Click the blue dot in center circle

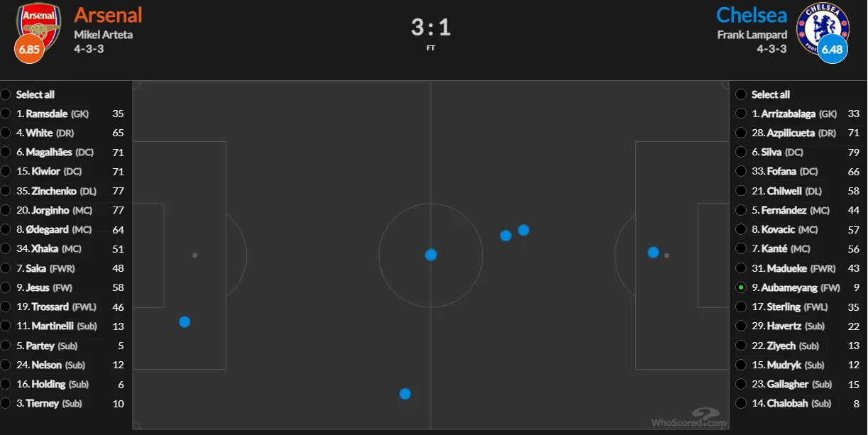coord(431,255)
